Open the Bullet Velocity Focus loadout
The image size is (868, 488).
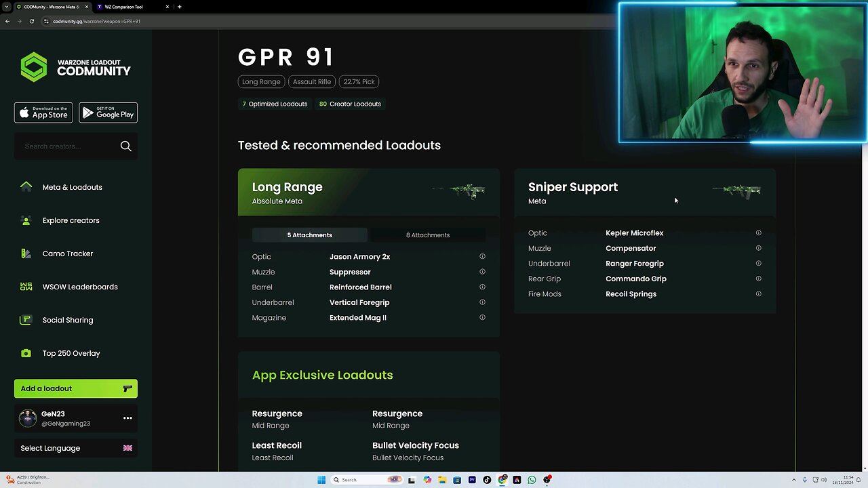coord(416,451)
